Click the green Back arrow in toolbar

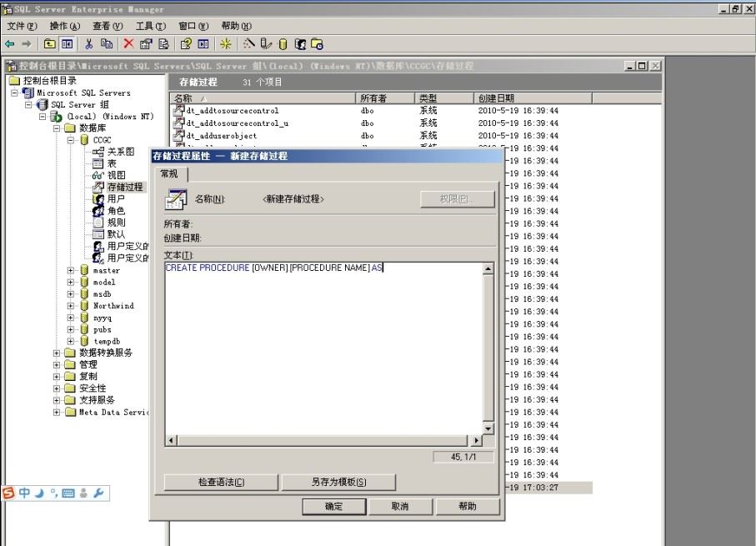tap(10, 44)
